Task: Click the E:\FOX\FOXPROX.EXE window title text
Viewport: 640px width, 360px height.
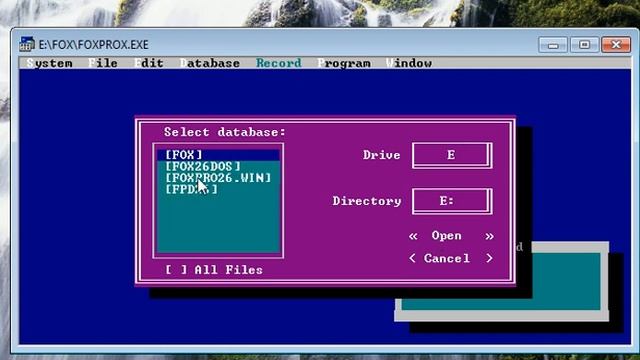Action: [x=93, y=44]
